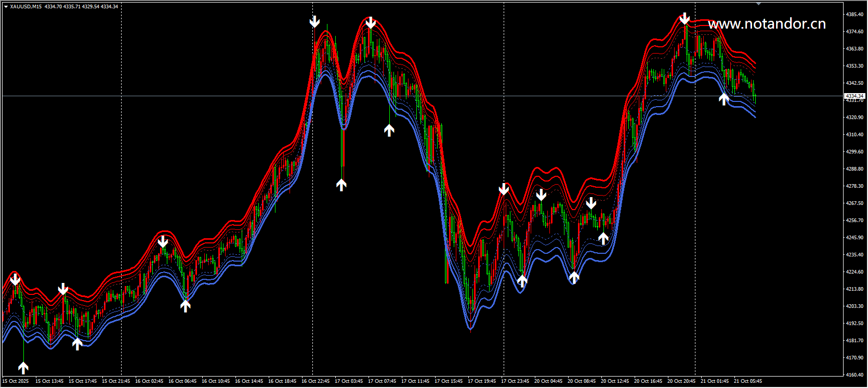Click the 16 Oct 02:45 time label
The image size is (868, 388).
(x=149, y=381)
